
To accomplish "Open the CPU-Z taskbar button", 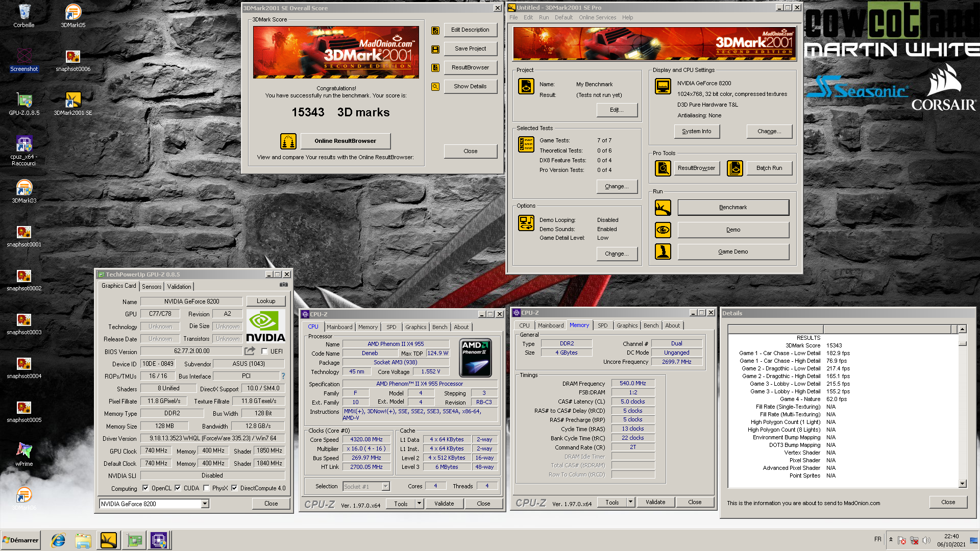I will tap(159, 540).
